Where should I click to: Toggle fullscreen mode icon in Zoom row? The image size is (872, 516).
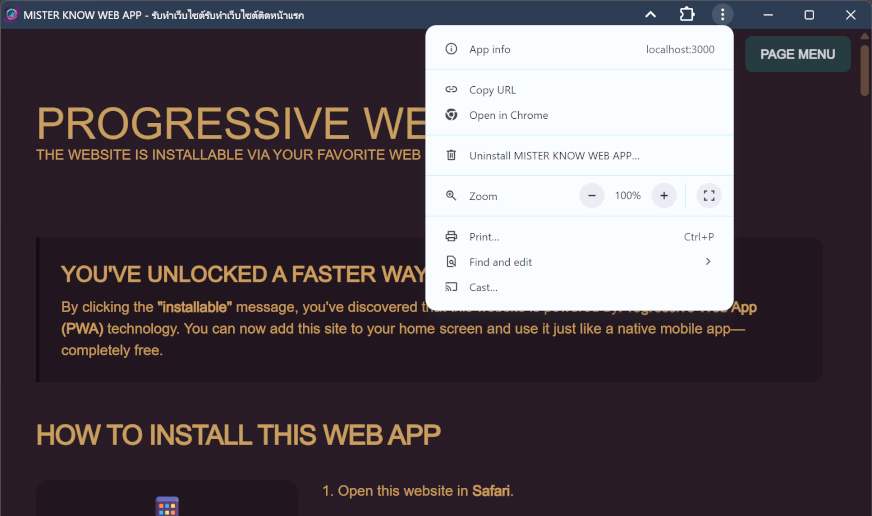[x=709, y=196]
